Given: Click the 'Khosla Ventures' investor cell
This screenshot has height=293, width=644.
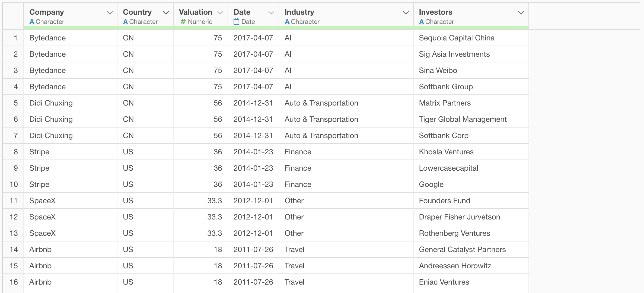Looking at the screenshot, I should (471, 152).
